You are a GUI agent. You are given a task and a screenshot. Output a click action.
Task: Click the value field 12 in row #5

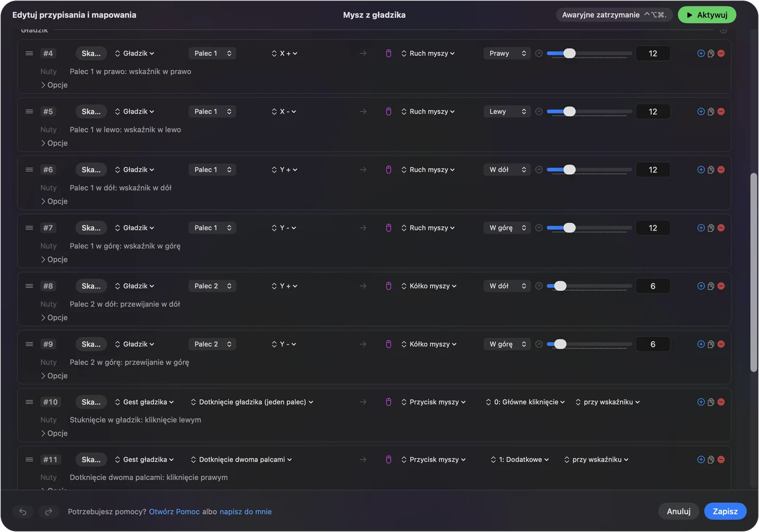coord(653,111)
